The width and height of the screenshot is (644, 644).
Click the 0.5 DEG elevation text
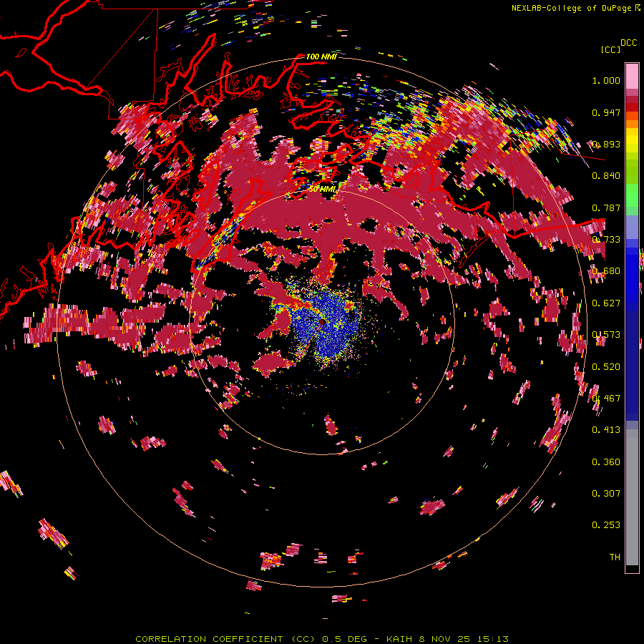345,639
